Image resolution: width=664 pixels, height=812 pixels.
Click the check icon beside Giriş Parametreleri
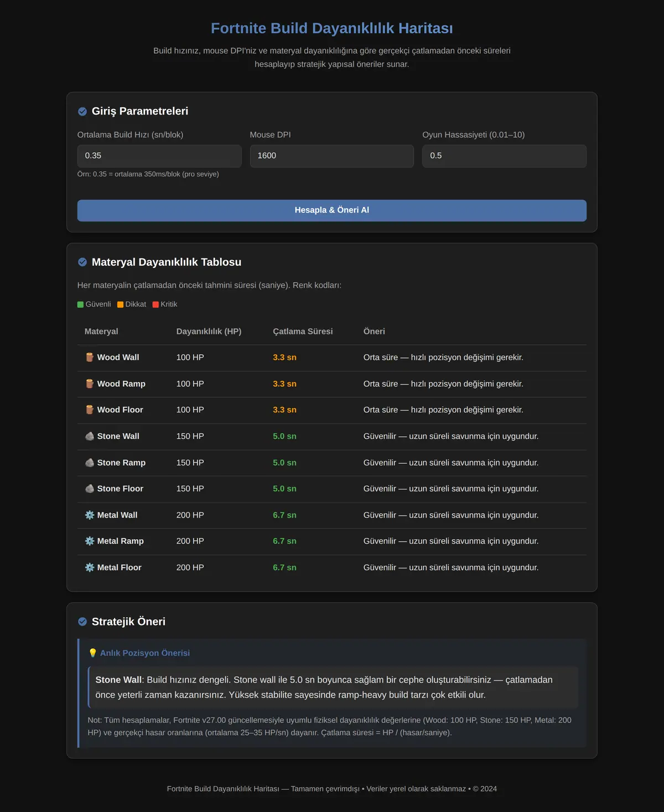click(x=82, y=112)
